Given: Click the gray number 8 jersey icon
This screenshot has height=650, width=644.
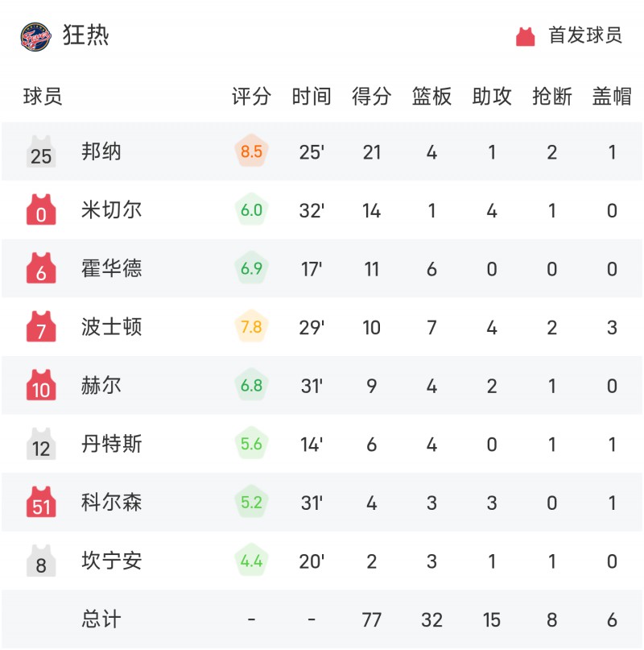Looking at the screenshot, I should click(41, 561).
